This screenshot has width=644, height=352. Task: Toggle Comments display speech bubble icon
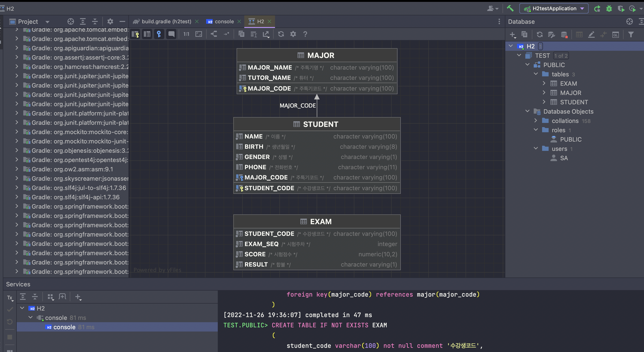point(171,34)
